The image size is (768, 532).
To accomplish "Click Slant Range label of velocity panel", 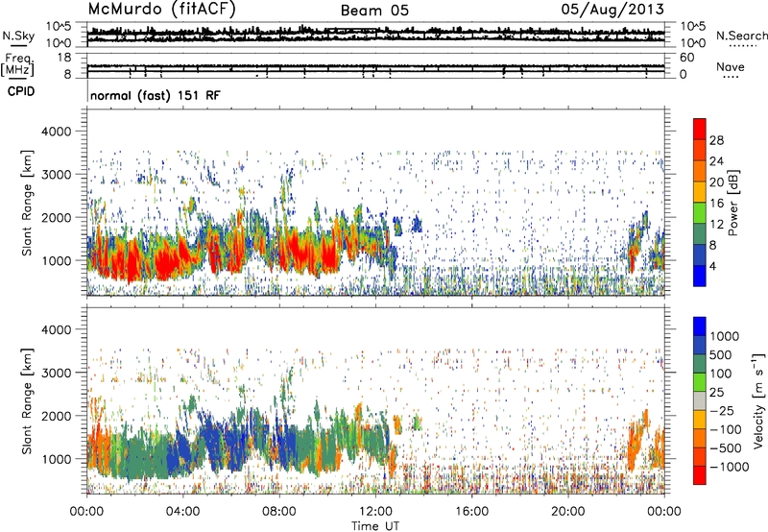I will pyautogui.click(x=27, y=400).
